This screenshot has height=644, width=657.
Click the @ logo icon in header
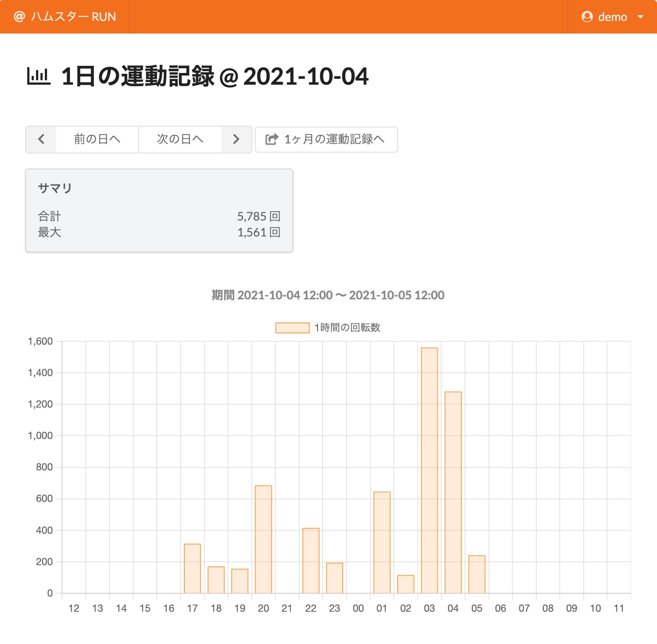pyautogui.click(x=19, y=17)
